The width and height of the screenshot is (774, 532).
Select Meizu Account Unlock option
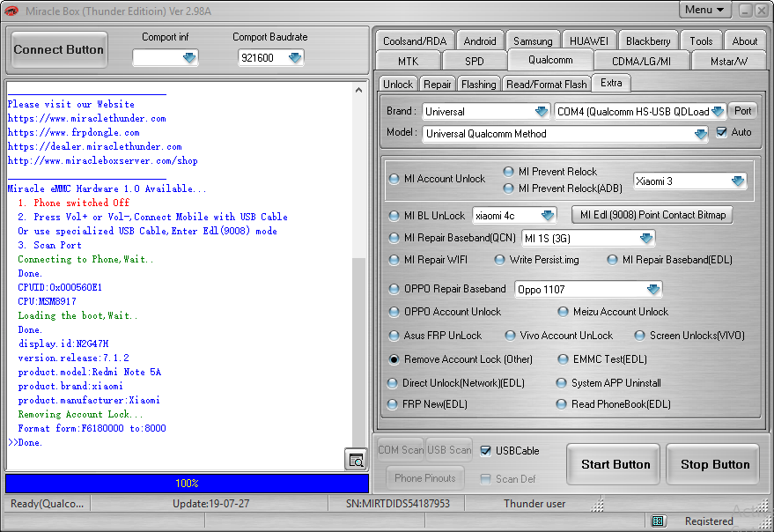click(563, 312)
